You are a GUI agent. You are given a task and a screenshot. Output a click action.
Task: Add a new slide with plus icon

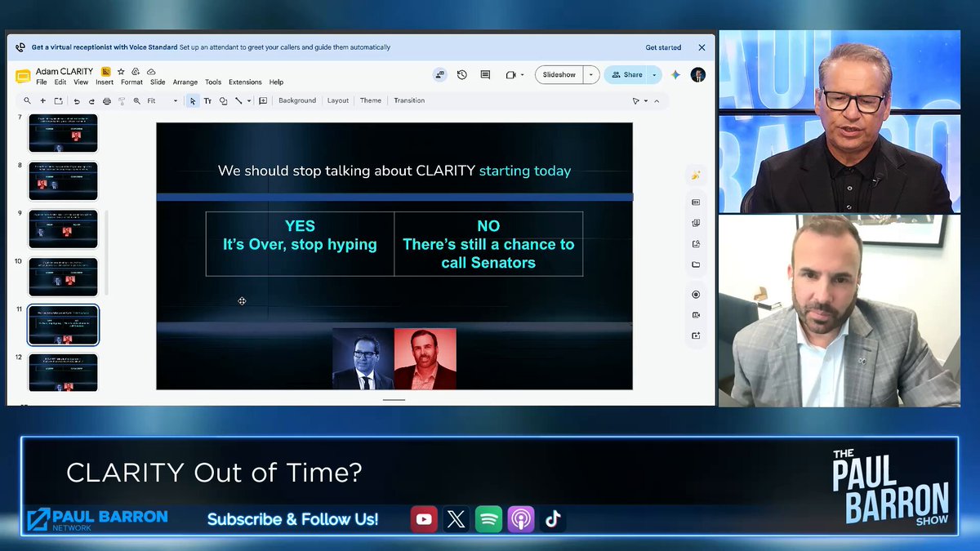coord(42,101)
